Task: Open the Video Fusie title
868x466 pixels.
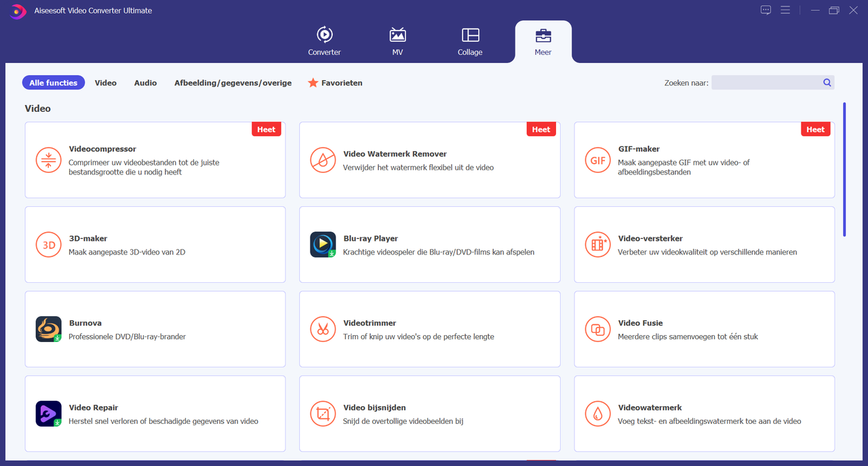Action: 641,323
